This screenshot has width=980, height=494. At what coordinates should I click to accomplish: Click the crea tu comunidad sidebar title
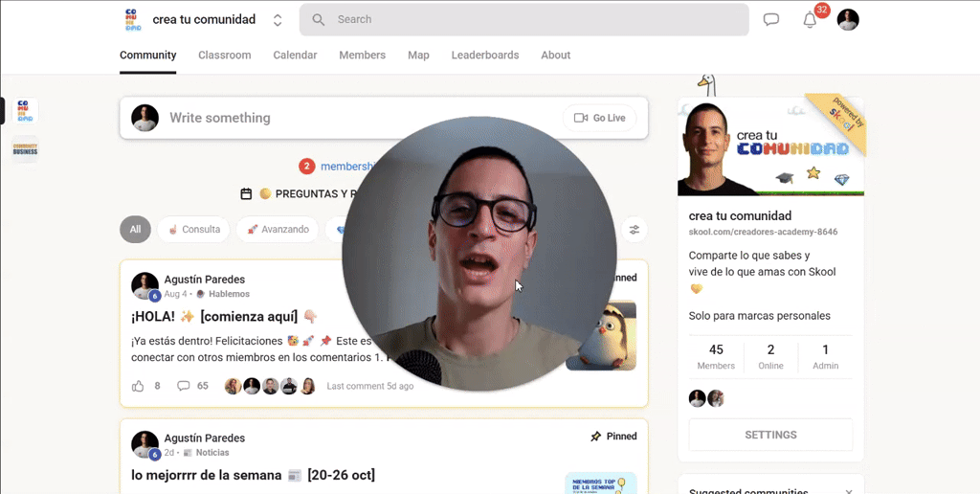coord(740,215)
